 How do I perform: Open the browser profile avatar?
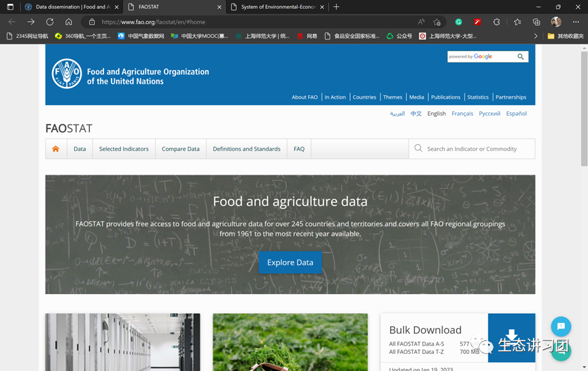[556, 22]
